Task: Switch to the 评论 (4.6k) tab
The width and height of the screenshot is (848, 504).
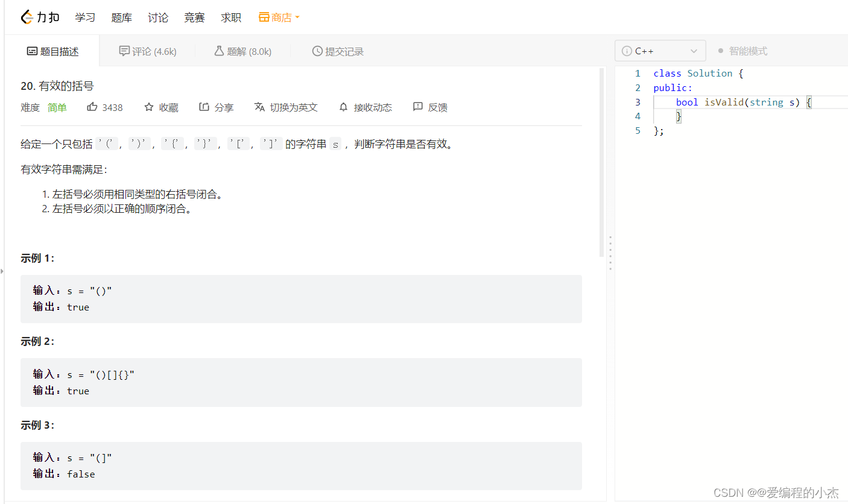Action: [148, 51]
